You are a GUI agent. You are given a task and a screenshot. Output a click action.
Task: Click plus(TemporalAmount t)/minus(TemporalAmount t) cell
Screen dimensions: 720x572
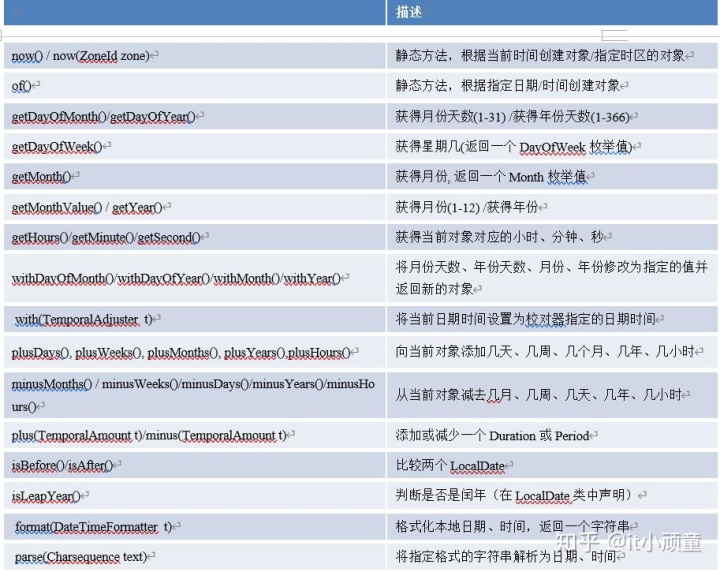[x=195, y=435]
